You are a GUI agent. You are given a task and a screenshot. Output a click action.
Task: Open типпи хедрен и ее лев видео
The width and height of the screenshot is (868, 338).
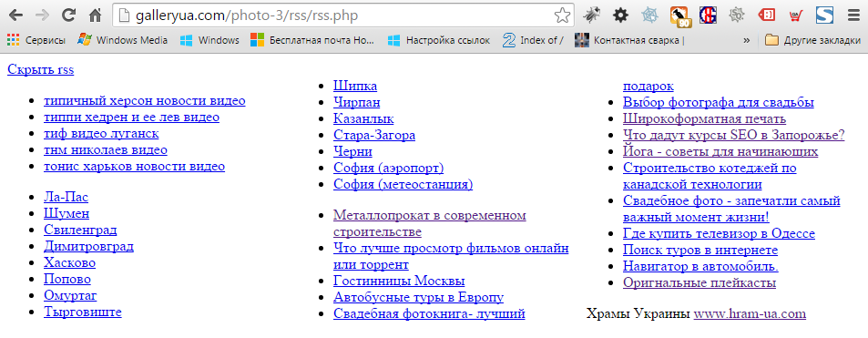point(132,117)
